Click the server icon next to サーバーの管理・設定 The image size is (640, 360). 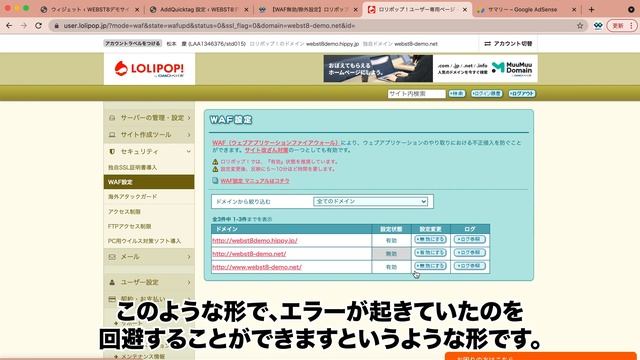coord(112,118)
